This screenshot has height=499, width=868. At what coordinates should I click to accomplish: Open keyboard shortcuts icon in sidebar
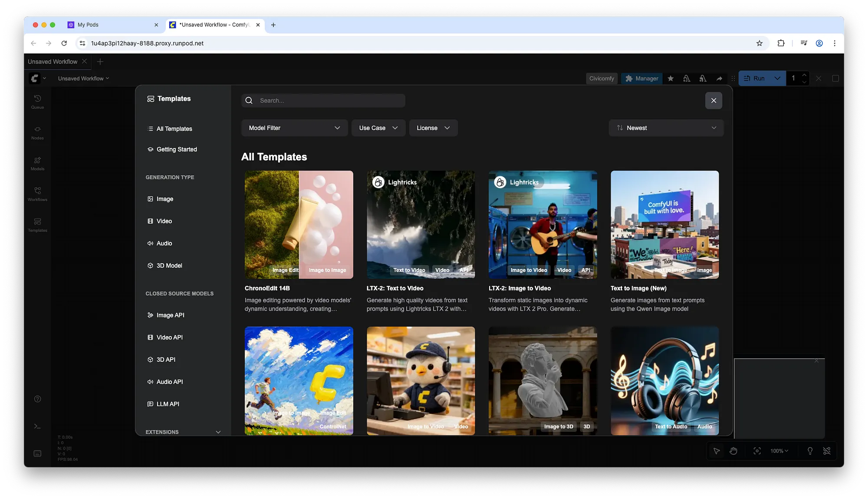pyautogui.click(x=37, y=453)
